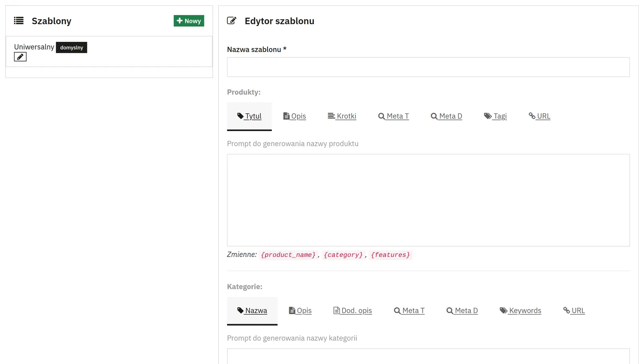644x364 pixels.
Task: Open the categories Nazwa tab
Action: (252, 311)
